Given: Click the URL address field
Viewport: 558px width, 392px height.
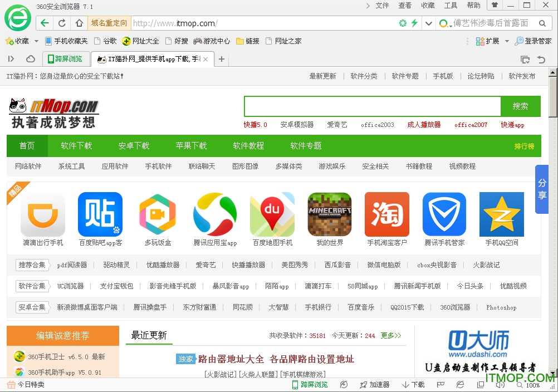Looking at the screenshot, I should point(264,23).
